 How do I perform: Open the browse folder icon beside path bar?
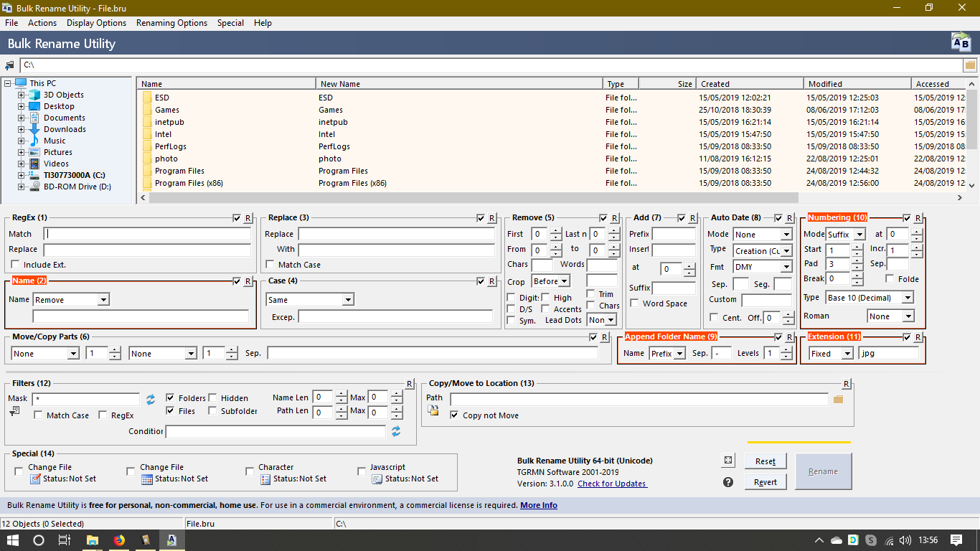(x=970, y=65)
